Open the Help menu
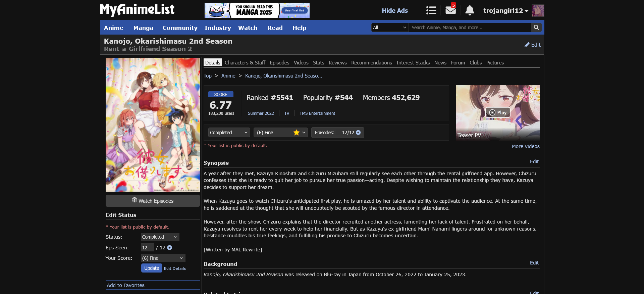The width and height of the screenshot is (644, 294). (299, 28)
